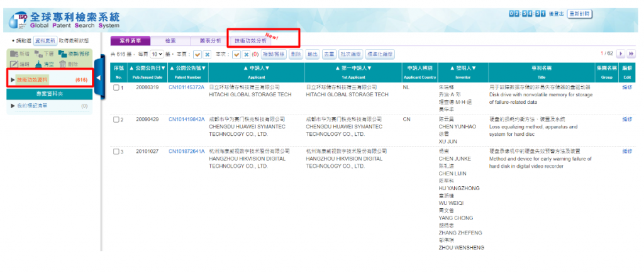Image resolution: width=644 pixels, height=273 pixels.
Task: Click the 申請人國別 Applicant Country header
Action: (x=419, y=72)
